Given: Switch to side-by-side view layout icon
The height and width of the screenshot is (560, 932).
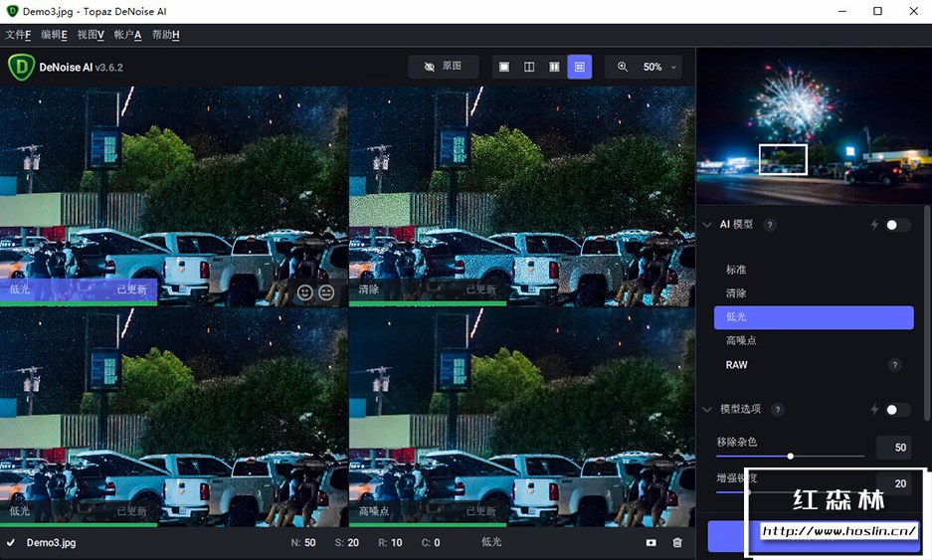Looking at the screenshot, I should click(554, 67).
